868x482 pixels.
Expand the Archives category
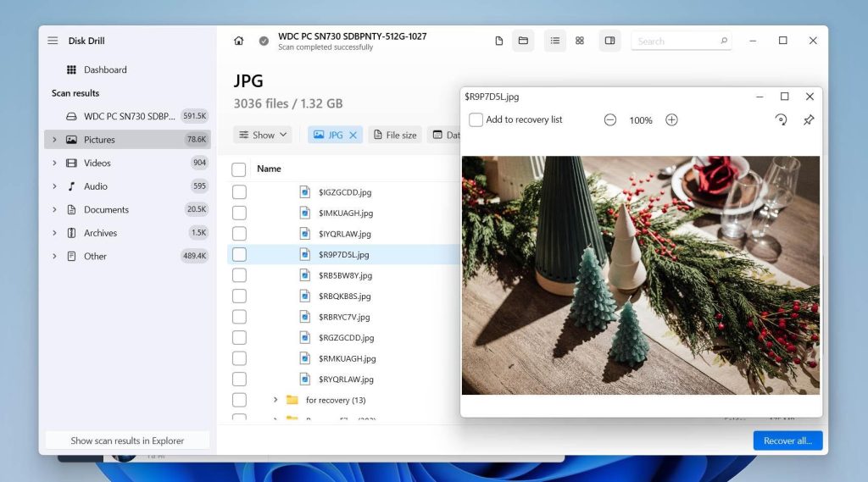(x=54, y=233)
